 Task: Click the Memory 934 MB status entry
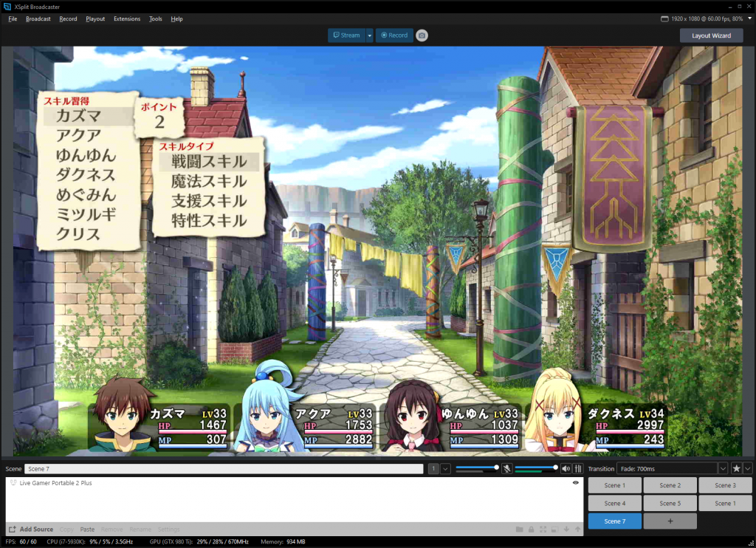pos(283,542)
